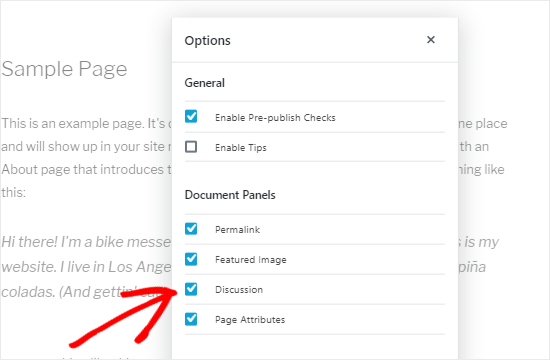Click the 'Discussion' label text
Screen dimensions: 550x360
(x=239, y=290)
